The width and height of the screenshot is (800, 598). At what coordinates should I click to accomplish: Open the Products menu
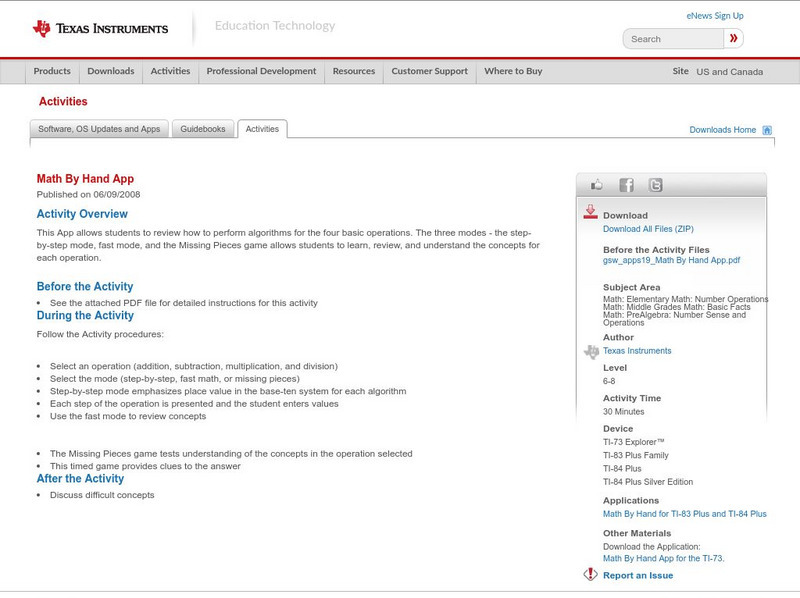(x=52, y=72)
